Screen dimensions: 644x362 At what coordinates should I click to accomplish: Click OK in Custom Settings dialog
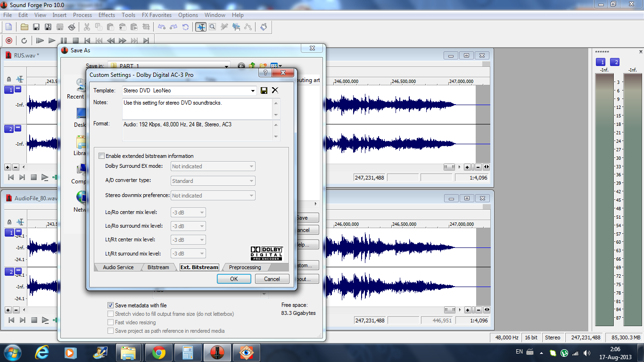click(234, 279)
